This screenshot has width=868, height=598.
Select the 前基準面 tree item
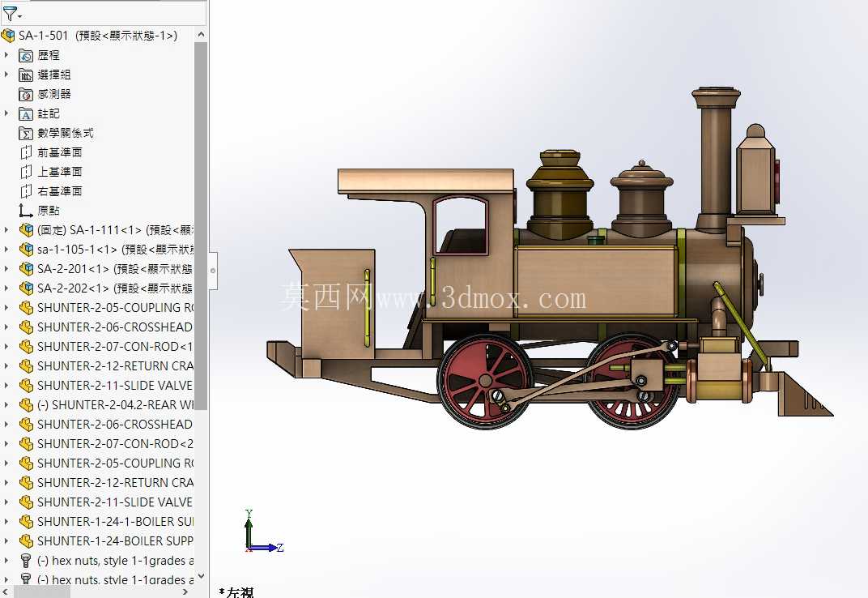pos(60,152)
